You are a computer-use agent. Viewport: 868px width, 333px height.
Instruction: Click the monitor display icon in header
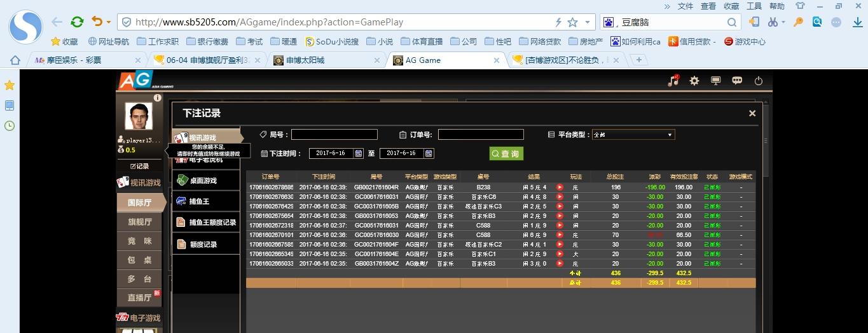pyautogui.click(x=715, y=81)
